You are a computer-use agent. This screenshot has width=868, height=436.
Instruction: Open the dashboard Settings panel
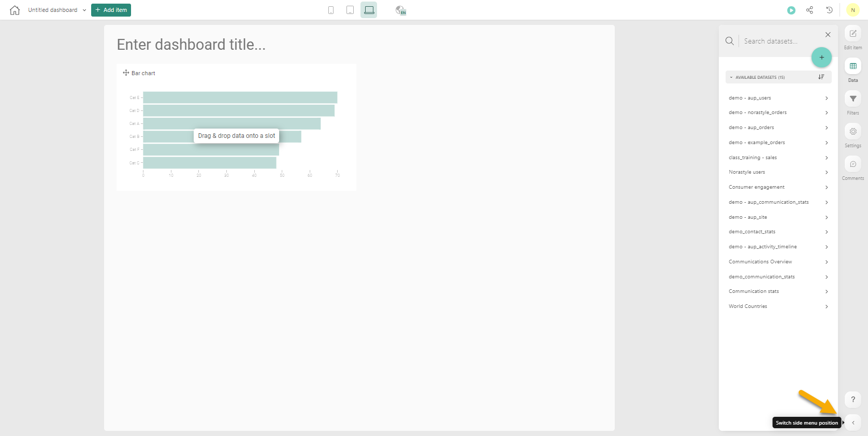click(852, 132)
